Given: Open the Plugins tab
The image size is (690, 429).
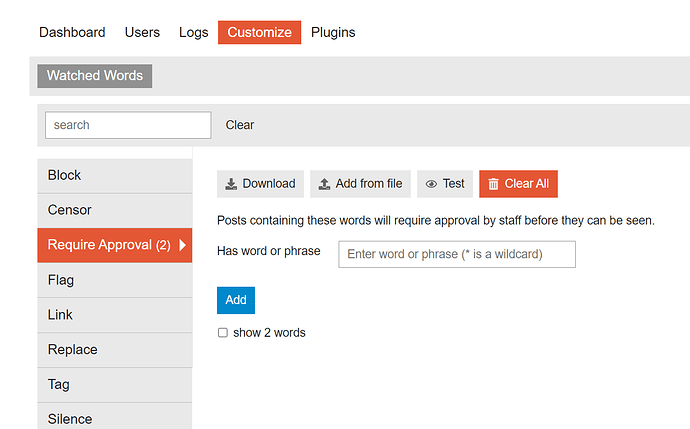Looking at the screenshot, I should [333, 32].
